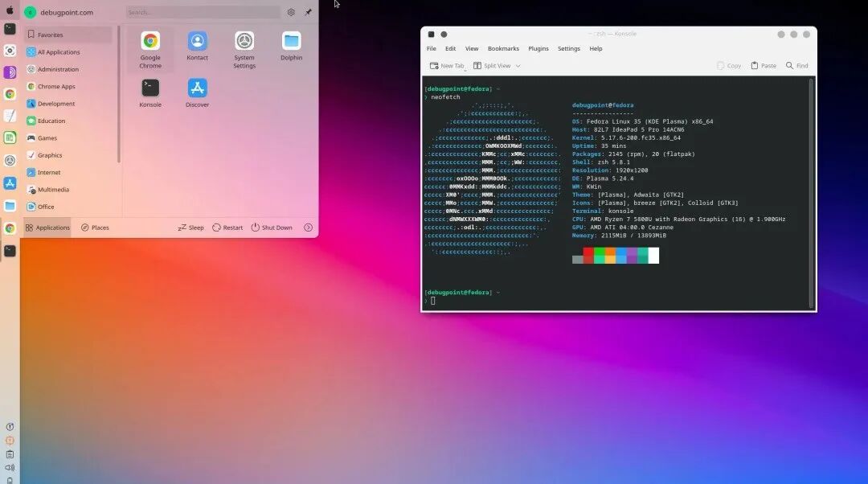Select All Applications category

click(68, 52)
